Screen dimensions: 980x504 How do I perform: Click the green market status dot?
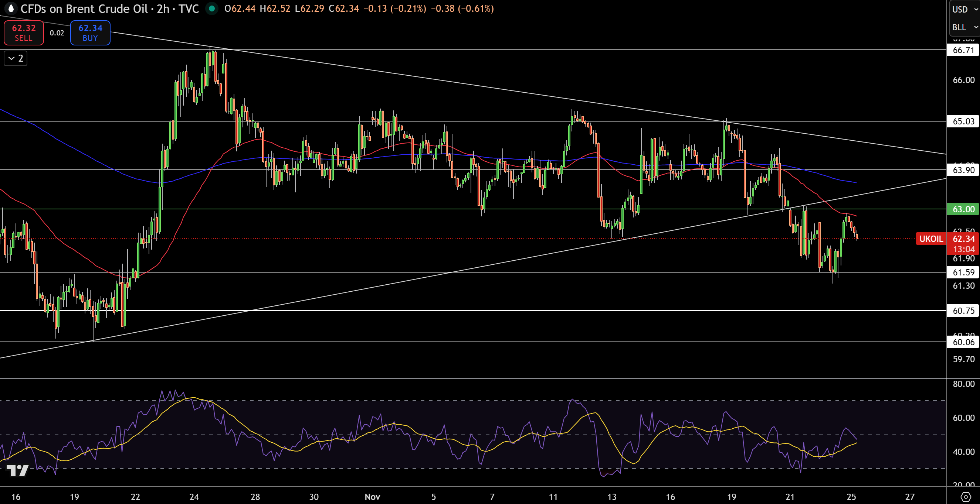212,9
